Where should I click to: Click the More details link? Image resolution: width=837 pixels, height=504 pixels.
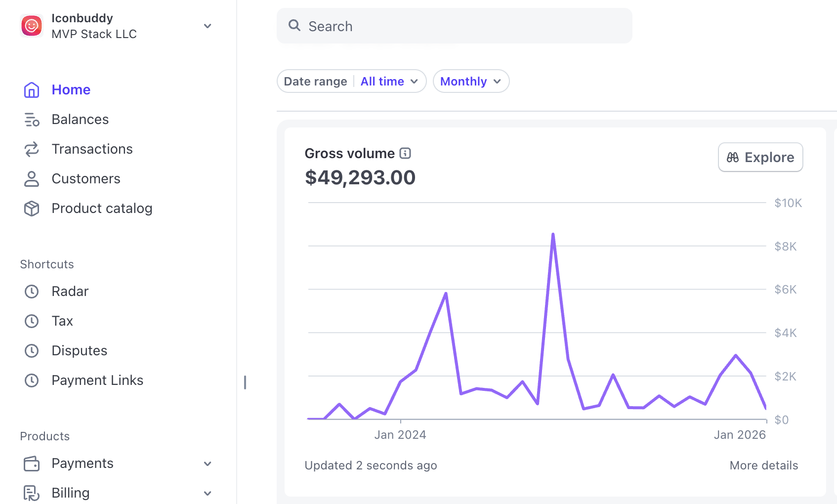pyautogui.click(x=764, y=465)
